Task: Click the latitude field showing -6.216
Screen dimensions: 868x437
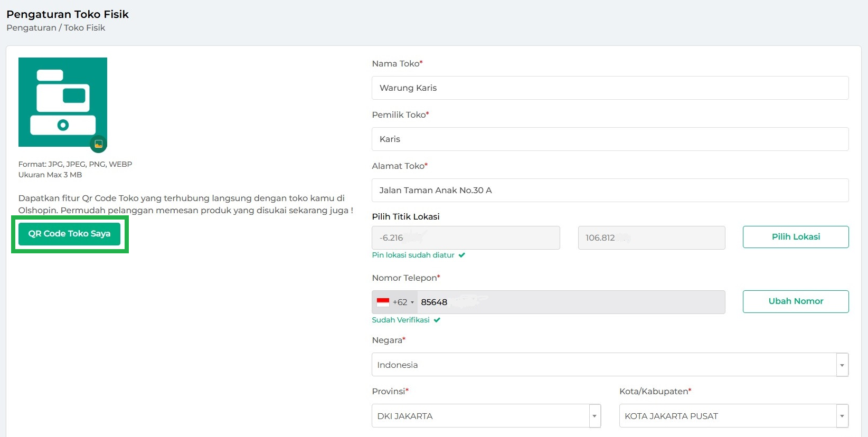Action: 465,237
